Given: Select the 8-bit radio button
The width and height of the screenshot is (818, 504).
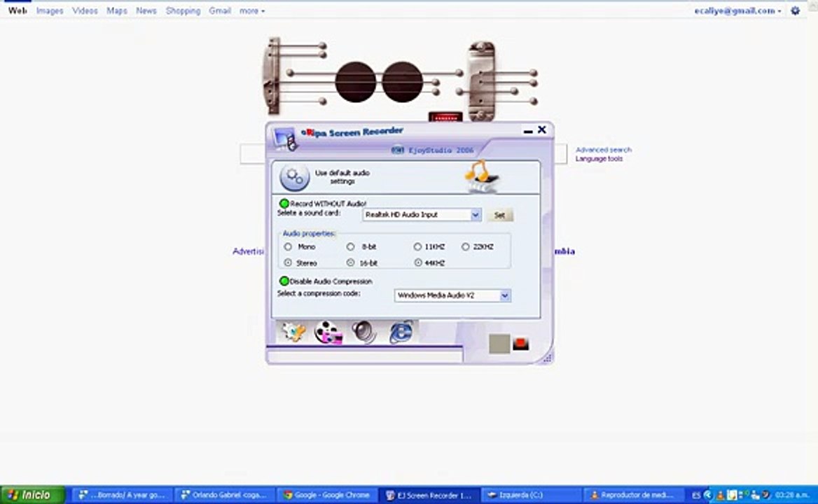Looking at the screenshot, I should click(x=351, y=246).
